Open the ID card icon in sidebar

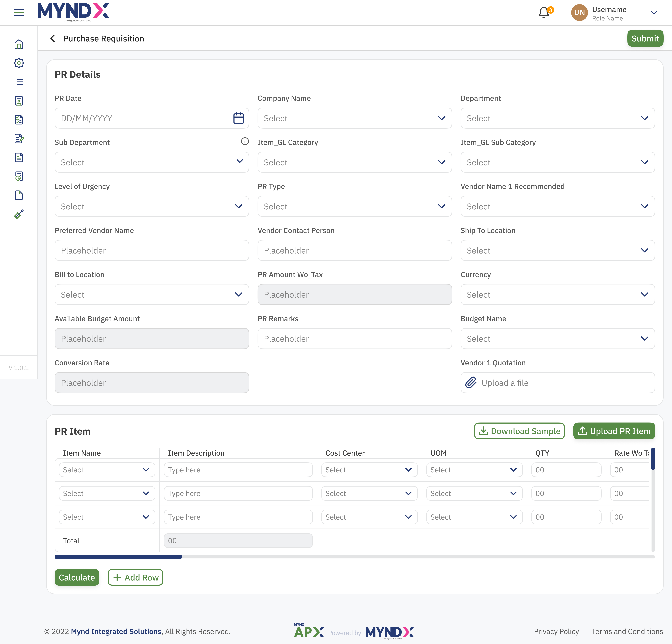(x=19, y=100)
